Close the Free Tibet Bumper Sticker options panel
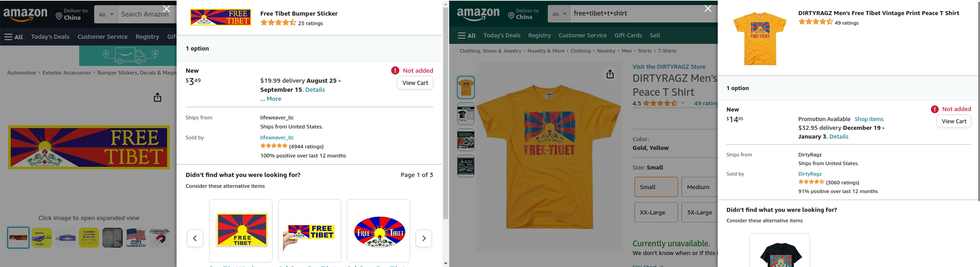 (166, 9)
